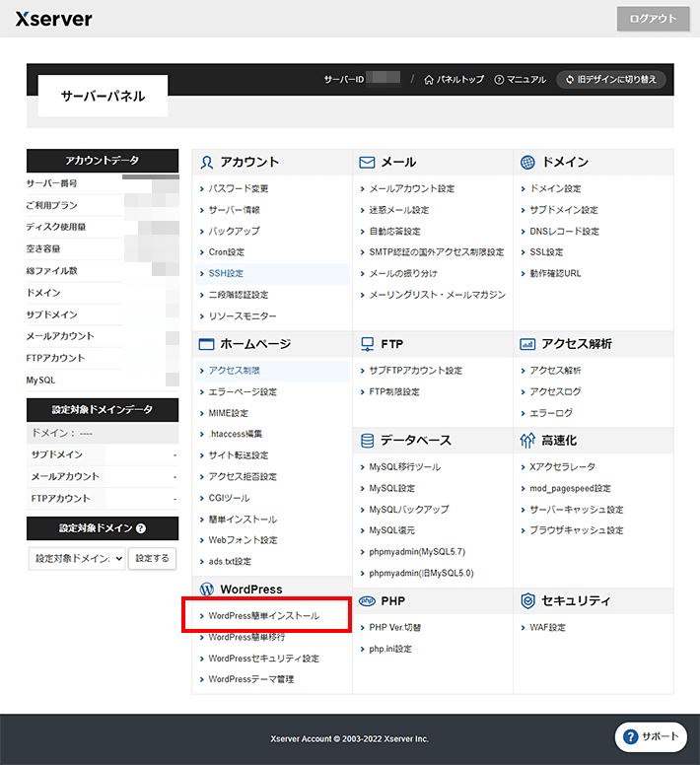The height and width of the screenshot is (765, 700).
Task: Click the Mail section envelope icon
Action: pyautogui.click(x=367, y=162)
